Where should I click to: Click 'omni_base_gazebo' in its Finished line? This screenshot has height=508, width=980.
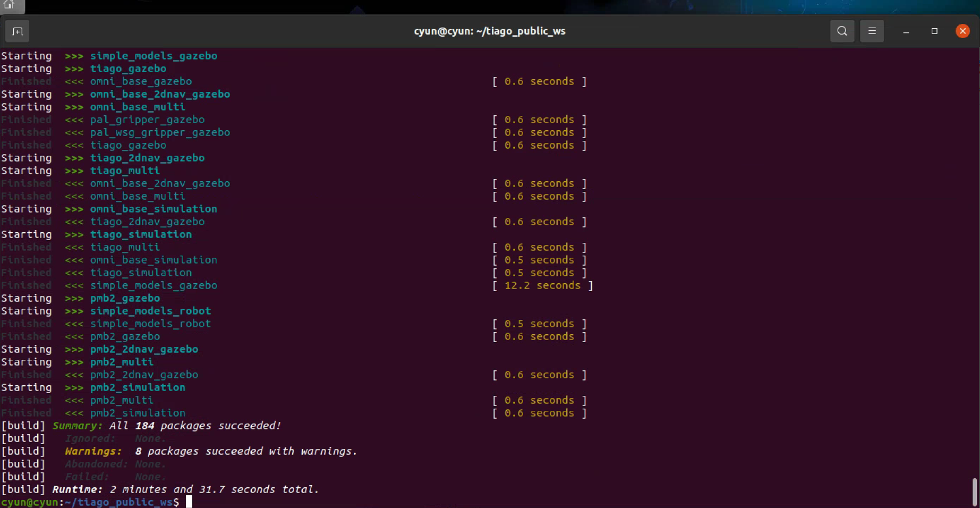141,81
